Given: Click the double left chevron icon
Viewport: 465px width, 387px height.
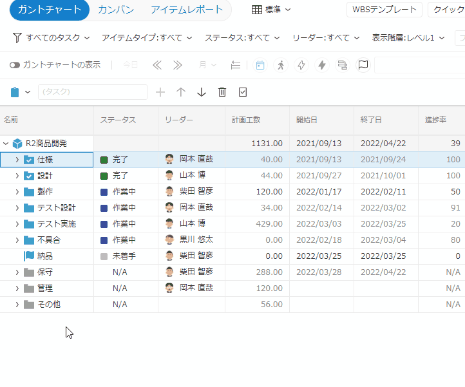Looking at the screenshot, I should 157,65.
